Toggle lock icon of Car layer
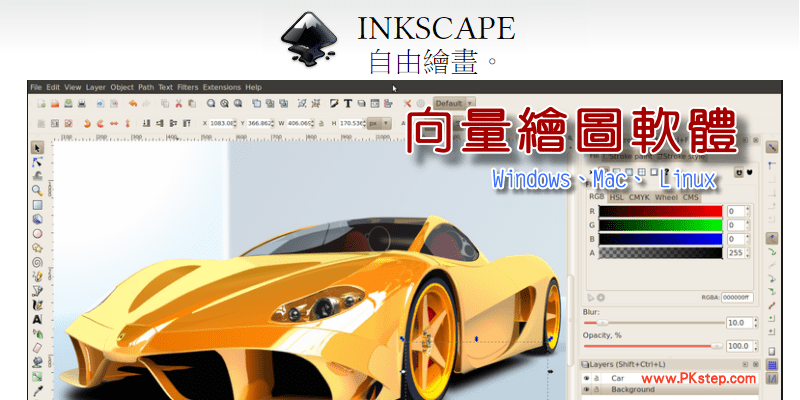Image resolution: width=800 pixels, height=400 pixels. (595, 379)
